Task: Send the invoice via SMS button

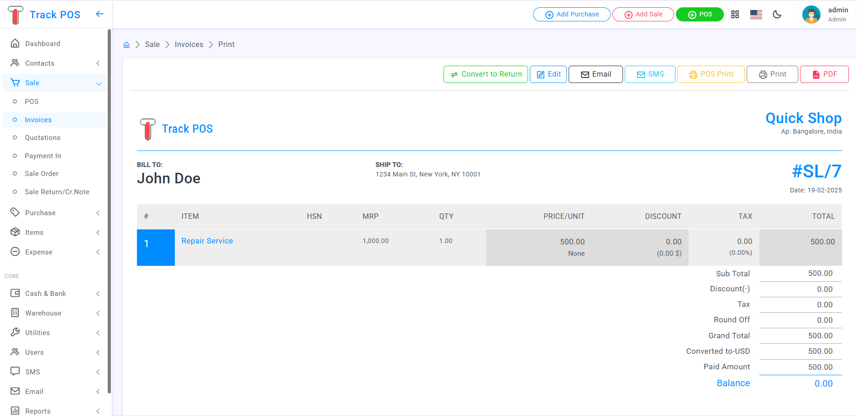Action: (649, 74)
